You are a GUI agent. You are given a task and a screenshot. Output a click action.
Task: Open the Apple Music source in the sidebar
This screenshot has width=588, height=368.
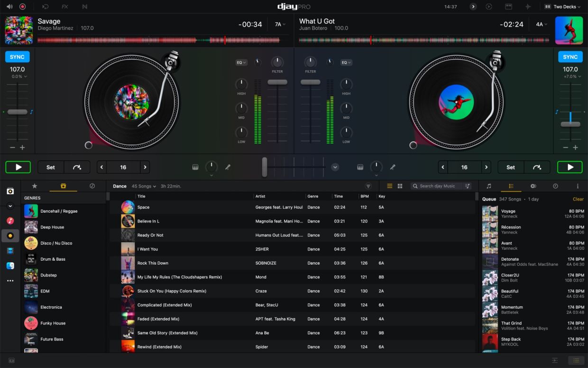[x=10, y=221]
